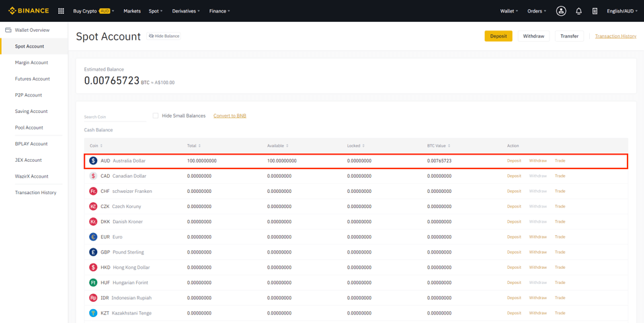Click the download app icon
The image size is (644, 323).
[x=594, y=11]
